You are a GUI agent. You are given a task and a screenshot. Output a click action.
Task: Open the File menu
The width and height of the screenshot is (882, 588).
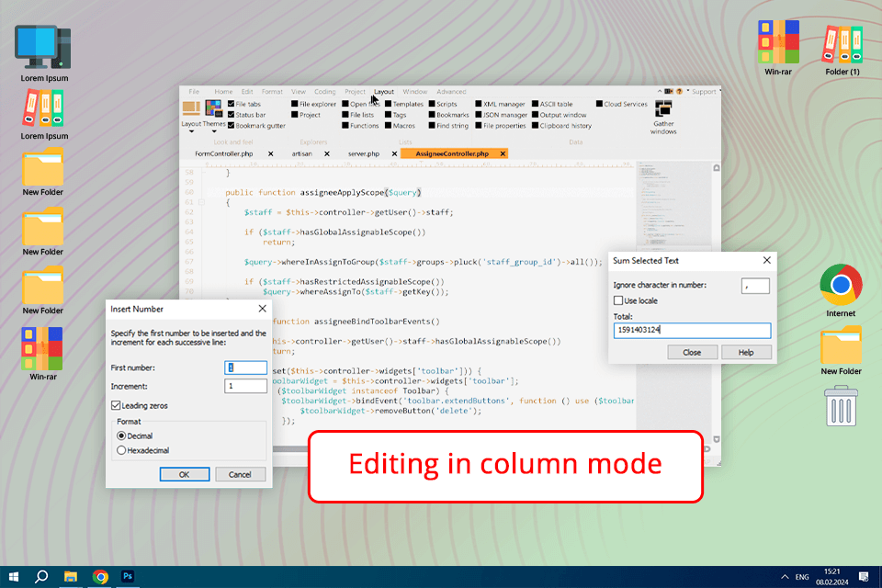point(194,91)
